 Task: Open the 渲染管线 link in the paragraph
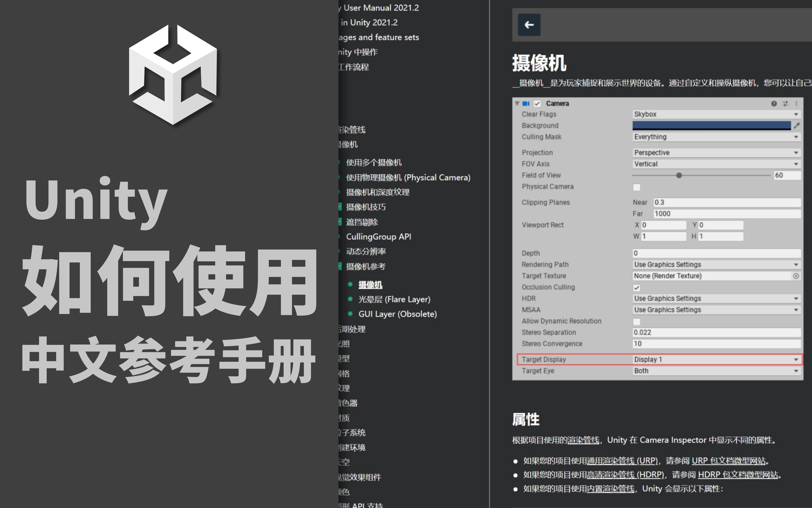(583, 440)
